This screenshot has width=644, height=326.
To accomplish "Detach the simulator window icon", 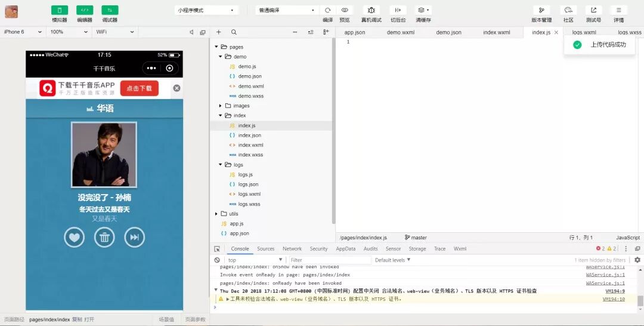I will pyautogui.click(x=203, y=32).
